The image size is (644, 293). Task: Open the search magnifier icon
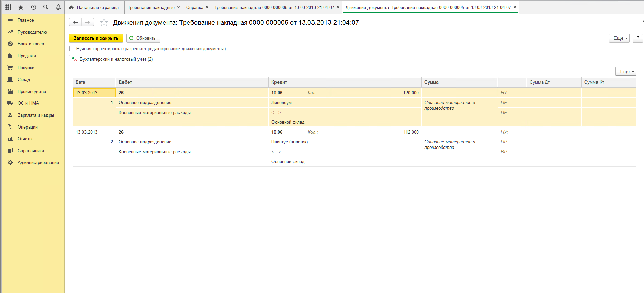[46, 7]
